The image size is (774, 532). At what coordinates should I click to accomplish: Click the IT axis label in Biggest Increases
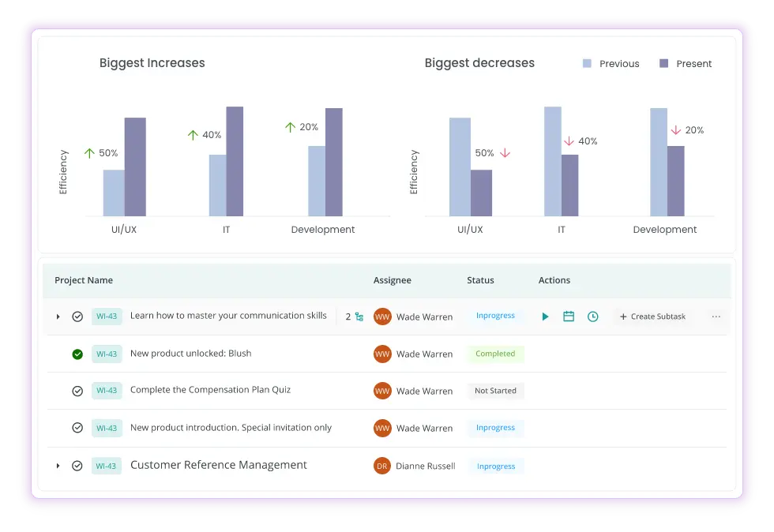tap(226, 230)
